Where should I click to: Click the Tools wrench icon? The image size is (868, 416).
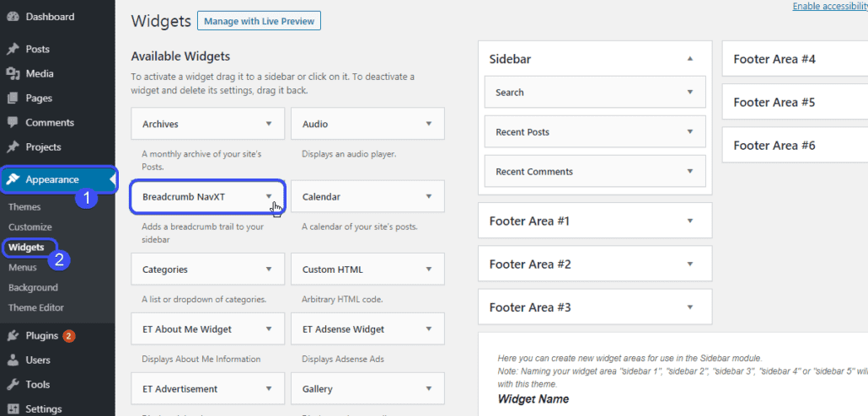pyautogui.click(x=13, y=385)
